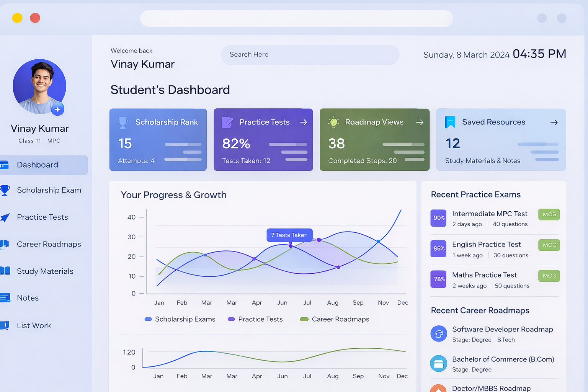Open Roadmap Views card arrow
The width and height of the screenshot is (588, 392).
pyautogui.click(x=420, y=122)
